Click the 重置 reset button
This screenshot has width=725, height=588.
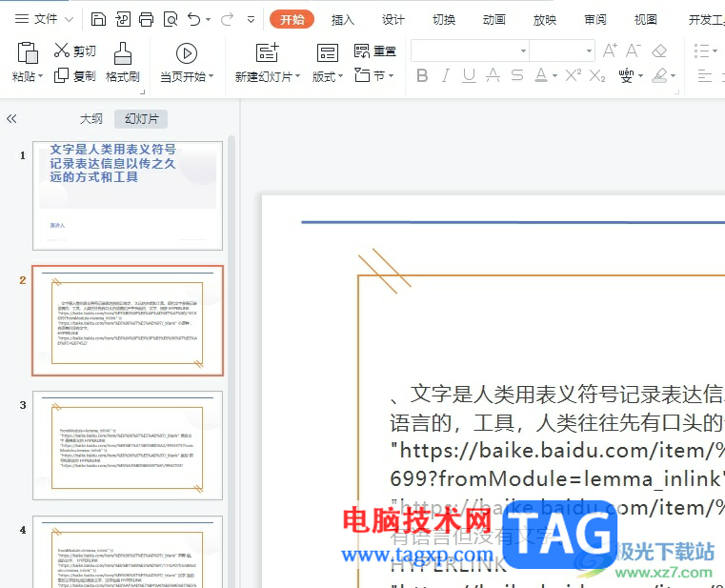point(375,51)
